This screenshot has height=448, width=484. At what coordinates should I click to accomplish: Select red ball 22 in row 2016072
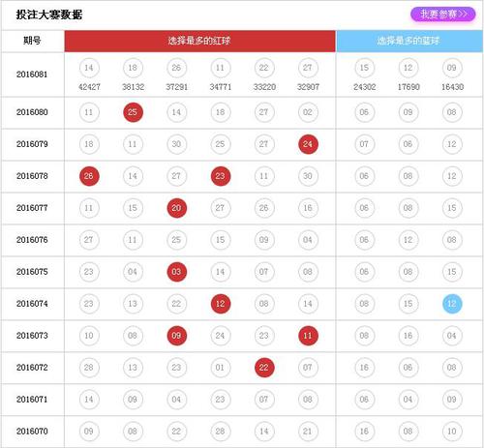(264, 368)
